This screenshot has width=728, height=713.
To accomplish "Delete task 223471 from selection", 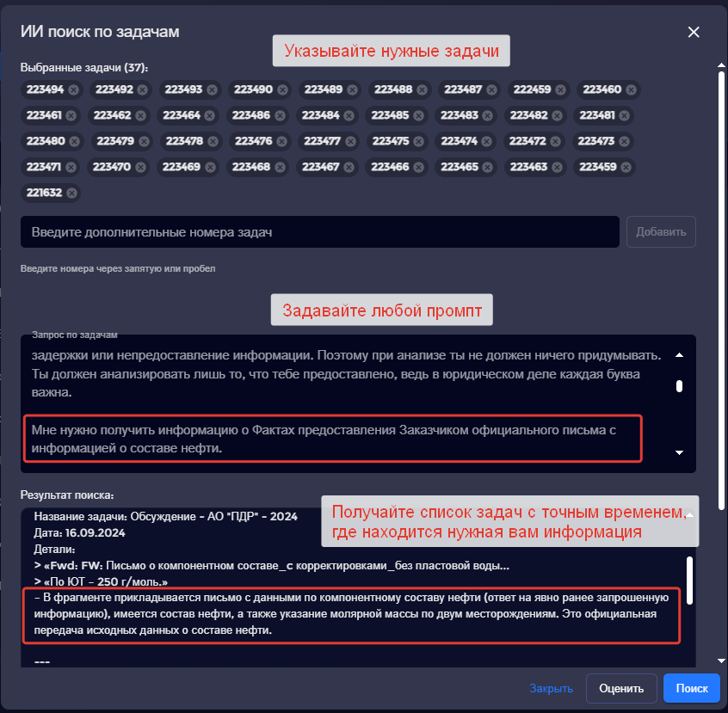I will click(x=71, y=167).
